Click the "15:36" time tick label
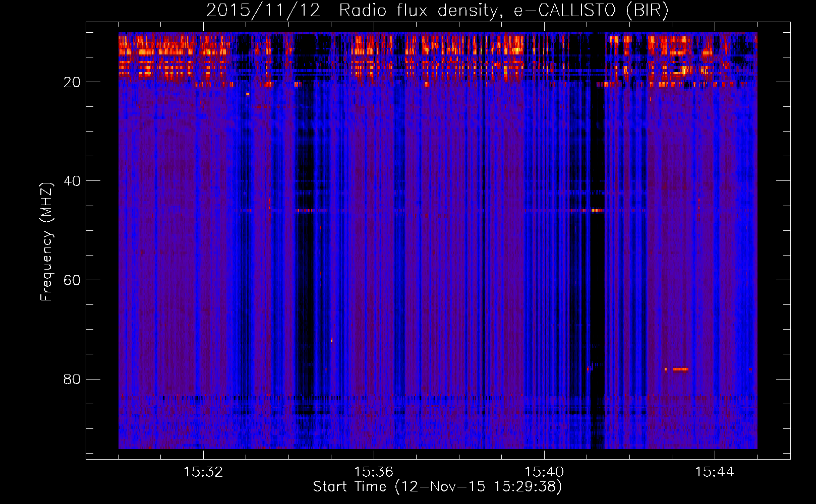This screenshot has width=816, height=504. [374, 472]
